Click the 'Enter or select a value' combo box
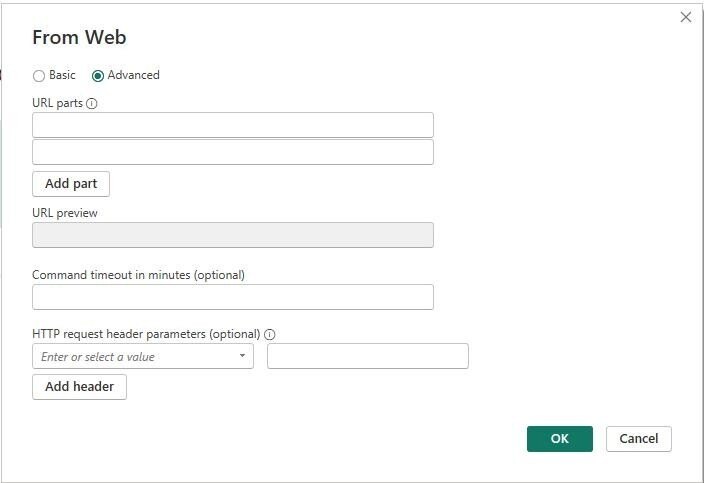Image resolution: width=704 pixels, height=483 pixels. coord(143,356)
